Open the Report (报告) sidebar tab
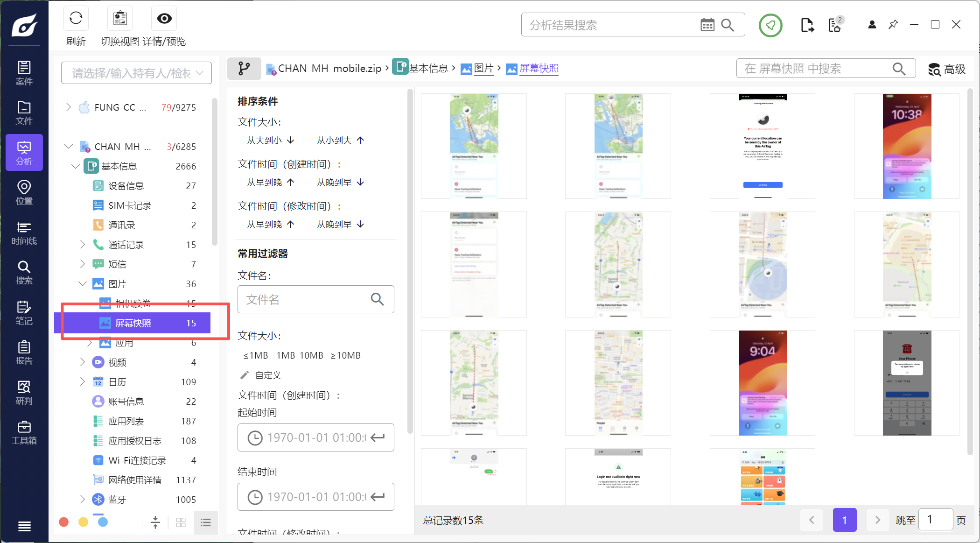This screenshot has height=543, width=980. coord(24,353)
